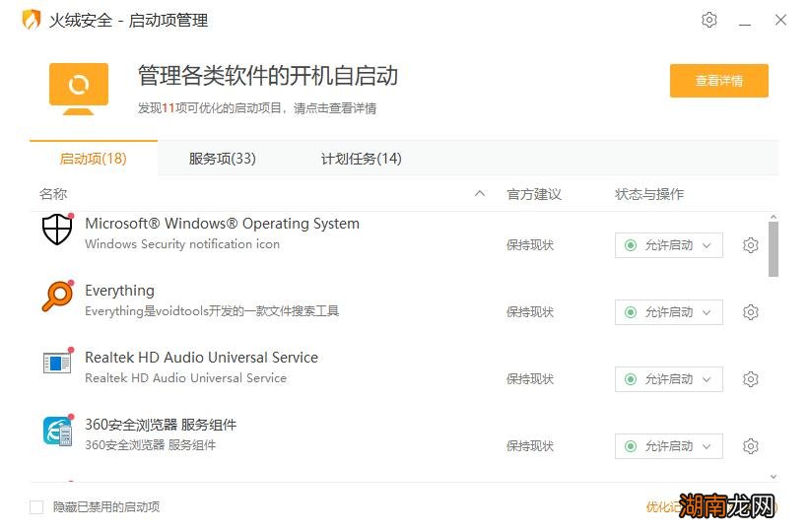Switch to 服务项(33) tab

(x=222, y=159)
